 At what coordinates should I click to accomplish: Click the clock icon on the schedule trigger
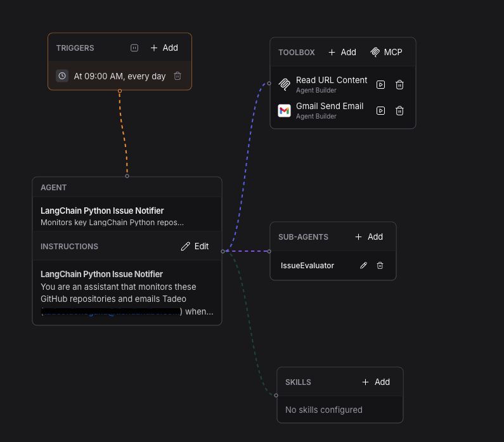point(62,76)
